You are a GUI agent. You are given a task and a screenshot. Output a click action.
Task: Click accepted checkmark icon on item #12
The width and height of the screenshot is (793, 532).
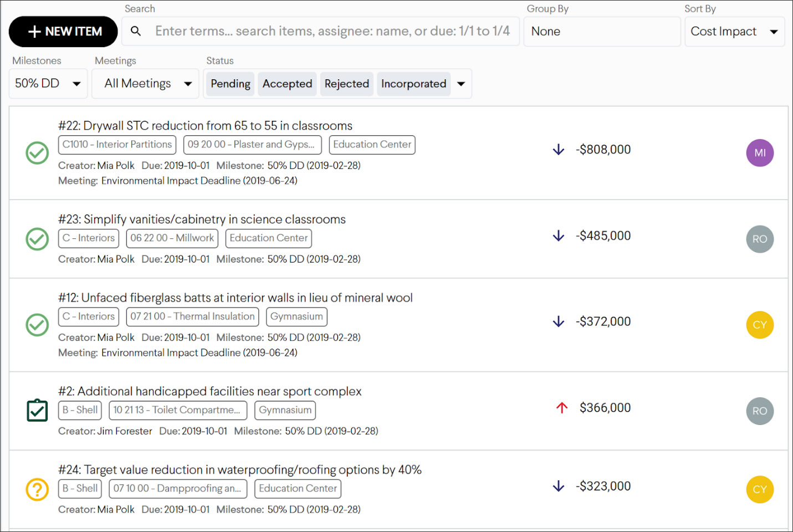37,325
